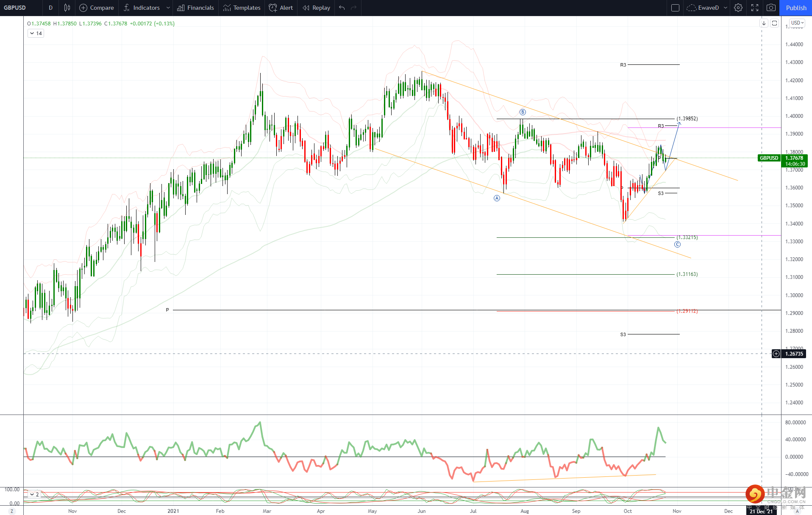Expand the 14 indicators legend
The width and height of the screenshot is (812, 515).
click(x=36, y=33)
